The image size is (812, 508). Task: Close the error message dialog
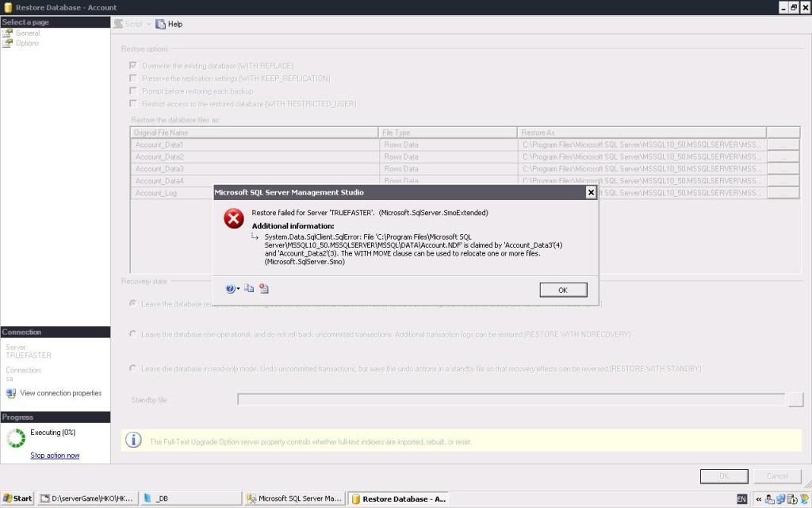(x=591, y=192)
